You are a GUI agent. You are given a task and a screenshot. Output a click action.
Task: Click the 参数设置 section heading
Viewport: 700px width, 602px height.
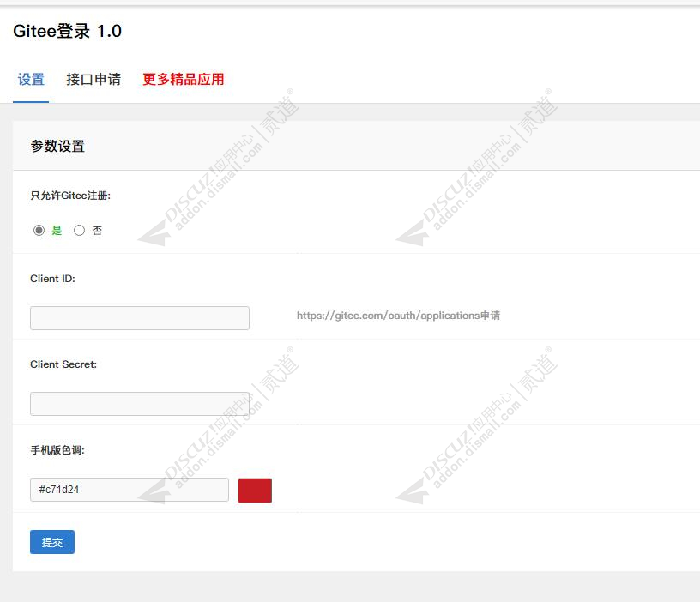[57, 146]
